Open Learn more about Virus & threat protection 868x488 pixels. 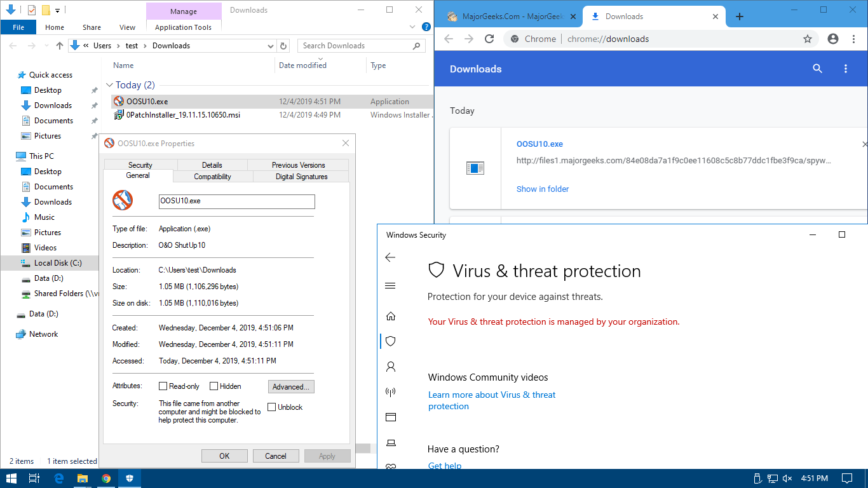pos(492,400)
